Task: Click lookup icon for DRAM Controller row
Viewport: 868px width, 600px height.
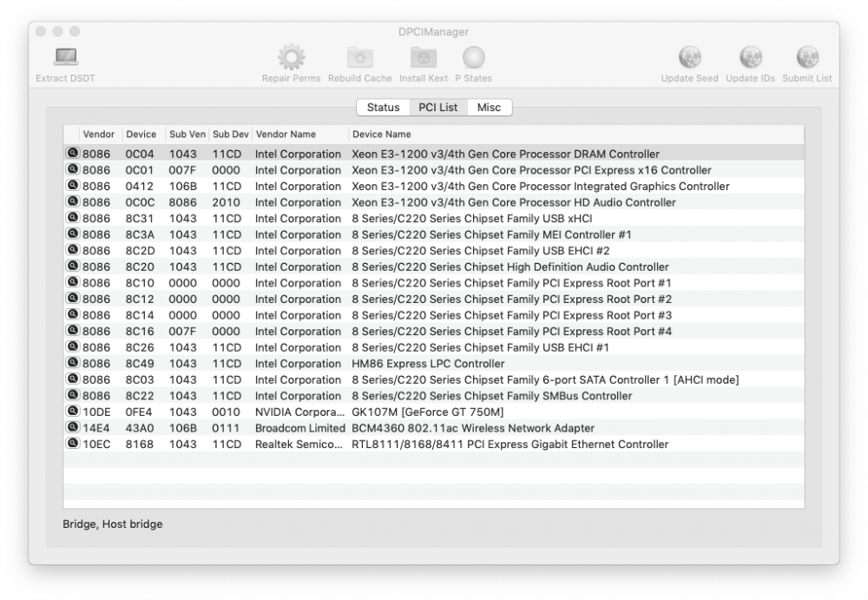Action: pyautogui.click(x=73, y=153)
